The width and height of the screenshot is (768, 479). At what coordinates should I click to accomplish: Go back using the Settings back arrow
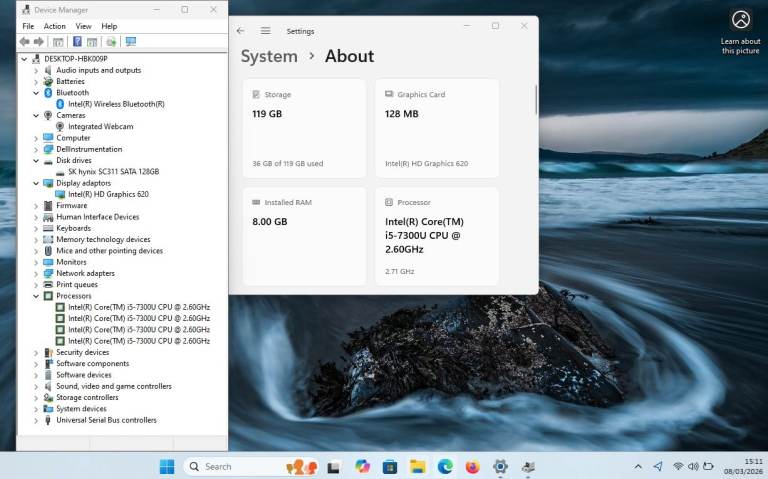[240, 31]
